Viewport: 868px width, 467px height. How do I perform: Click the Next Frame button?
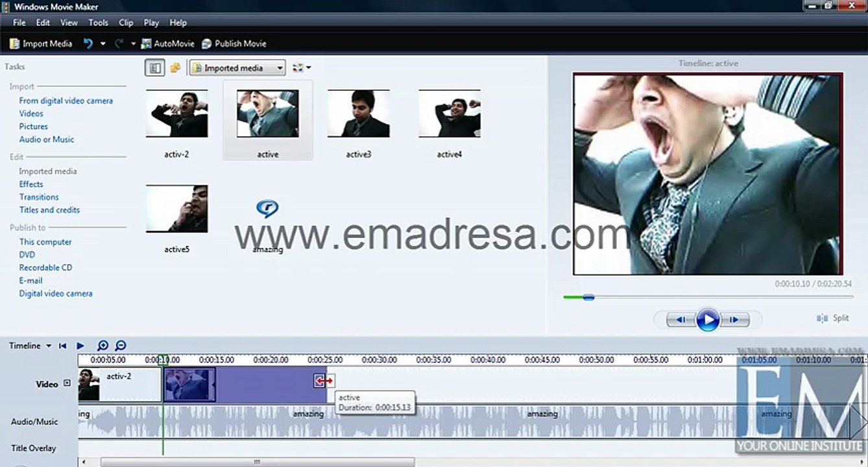[x=734, y=319]
